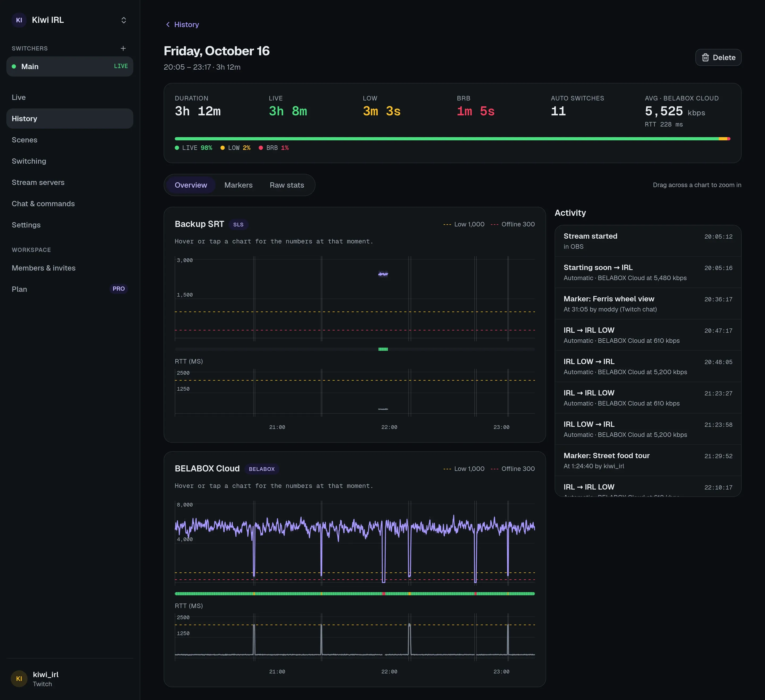
Task: Click the BELABOX Cloud RTT chart
Action: [x=355, y=637]
